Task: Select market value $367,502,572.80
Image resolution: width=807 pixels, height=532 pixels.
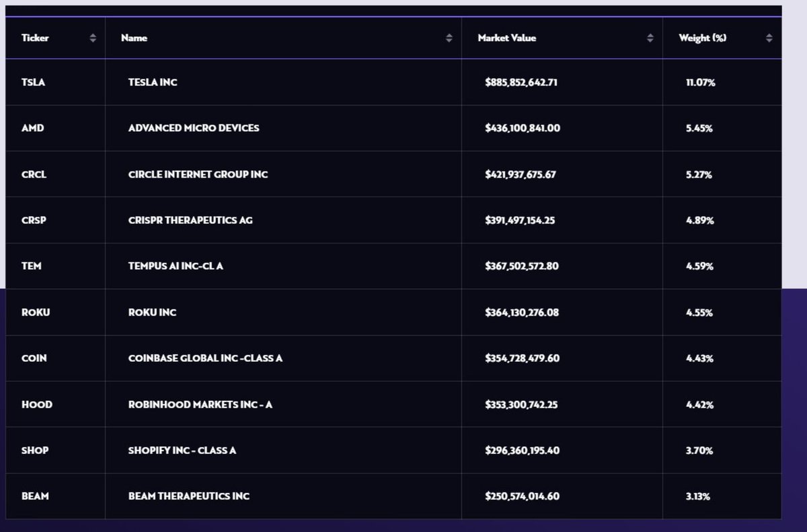Action: (x=521, y=266)
